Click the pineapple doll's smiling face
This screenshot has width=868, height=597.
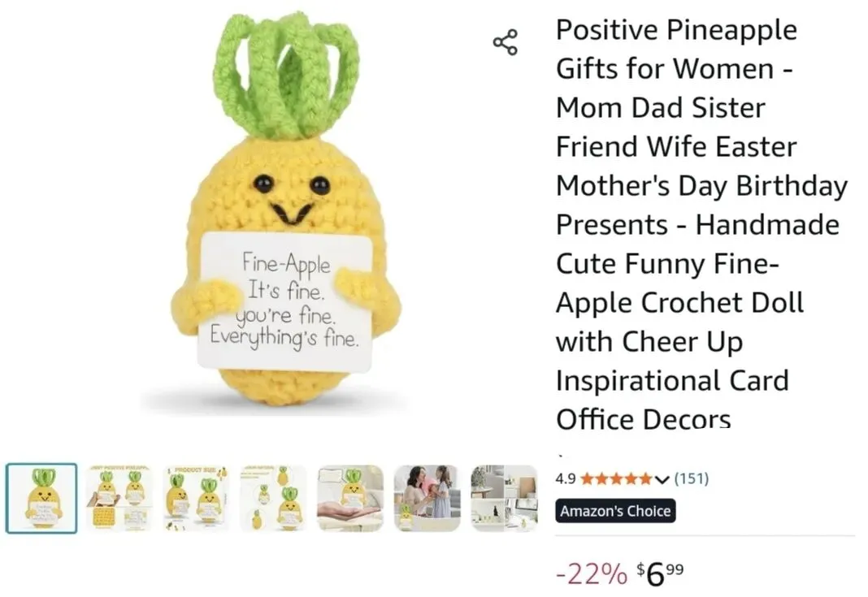coord(293,198)
